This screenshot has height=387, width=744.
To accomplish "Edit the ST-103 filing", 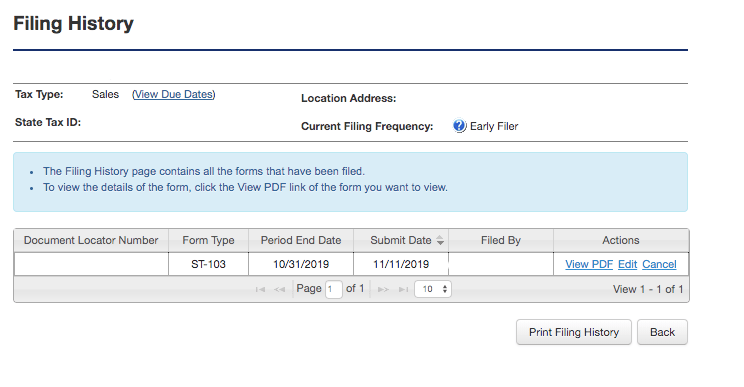I will 627,264.
